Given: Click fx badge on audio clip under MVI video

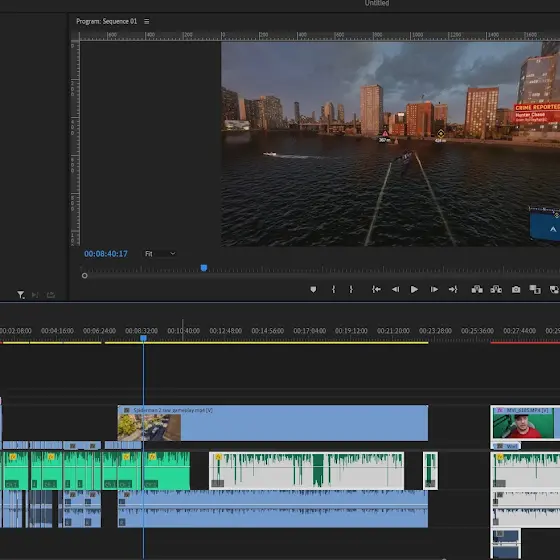Looking at the screenshot, I should pos(500,457).
